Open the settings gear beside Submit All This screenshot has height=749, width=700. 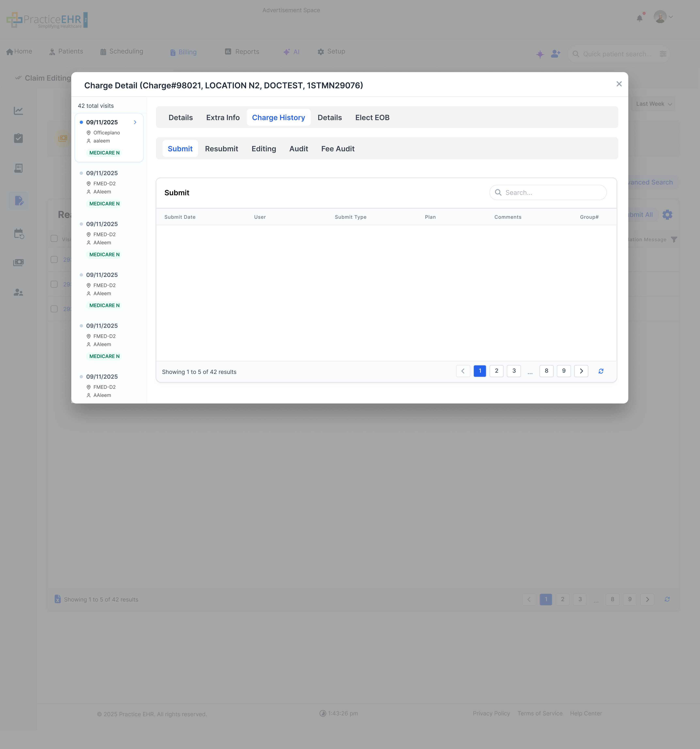tap(667, 215)
